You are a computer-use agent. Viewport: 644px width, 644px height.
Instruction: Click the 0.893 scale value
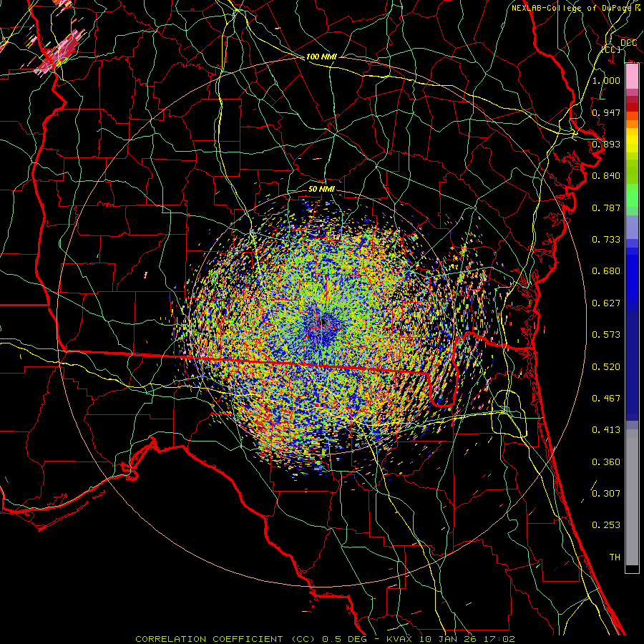click(606, 144)
